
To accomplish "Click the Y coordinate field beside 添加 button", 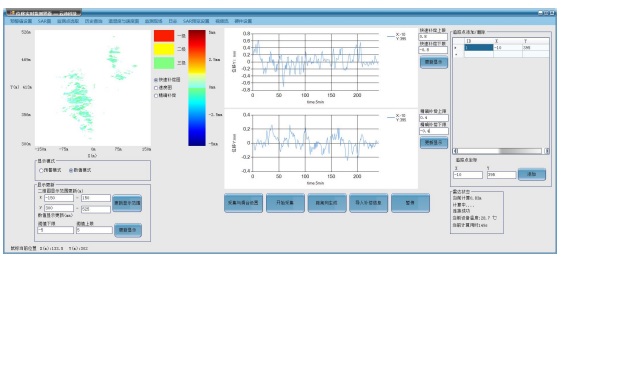I will point(501,175).
